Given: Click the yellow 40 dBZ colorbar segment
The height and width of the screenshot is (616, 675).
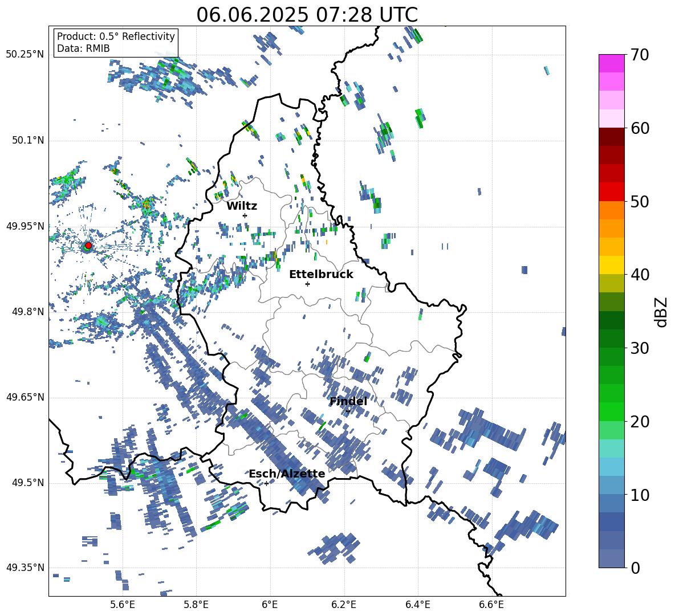Looking at the screenshot, I should (x=611, y=266).
